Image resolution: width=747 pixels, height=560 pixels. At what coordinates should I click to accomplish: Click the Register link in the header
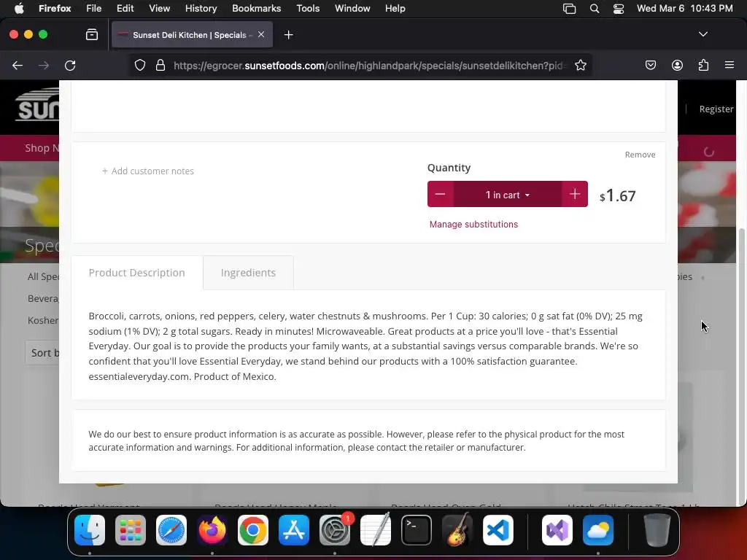[716, 109]
